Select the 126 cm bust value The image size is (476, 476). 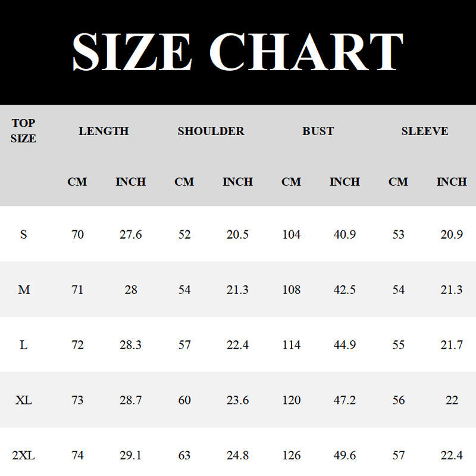(x=291, y=456)
